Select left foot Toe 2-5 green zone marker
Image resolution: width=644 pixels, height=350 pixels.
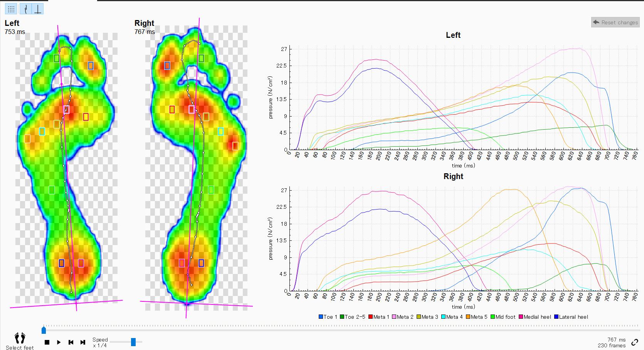57,58
